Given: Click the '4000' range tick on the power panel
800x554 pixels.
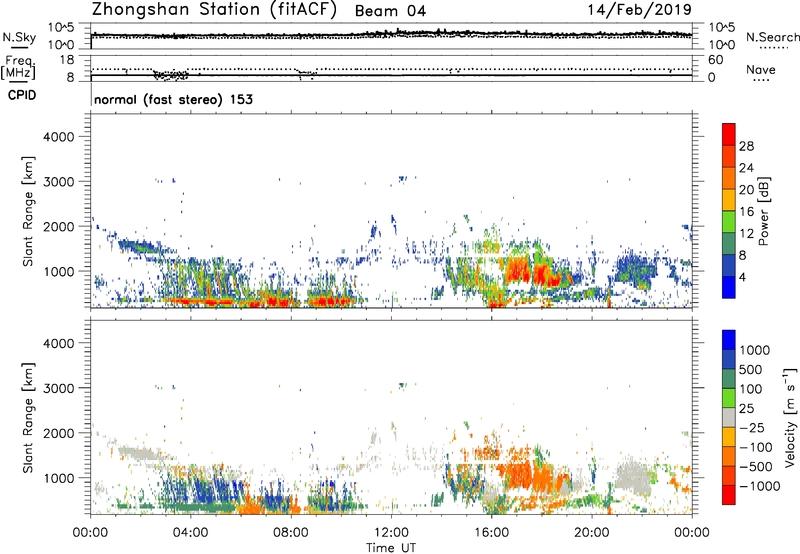Looking at the screenshot, I should tap(58, 137).
